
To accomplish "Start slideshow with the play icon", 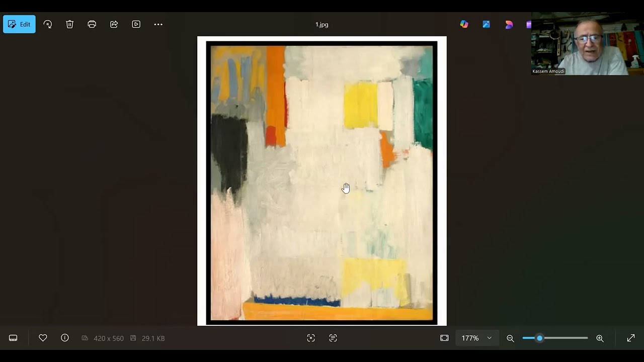I will coord(136,24).
